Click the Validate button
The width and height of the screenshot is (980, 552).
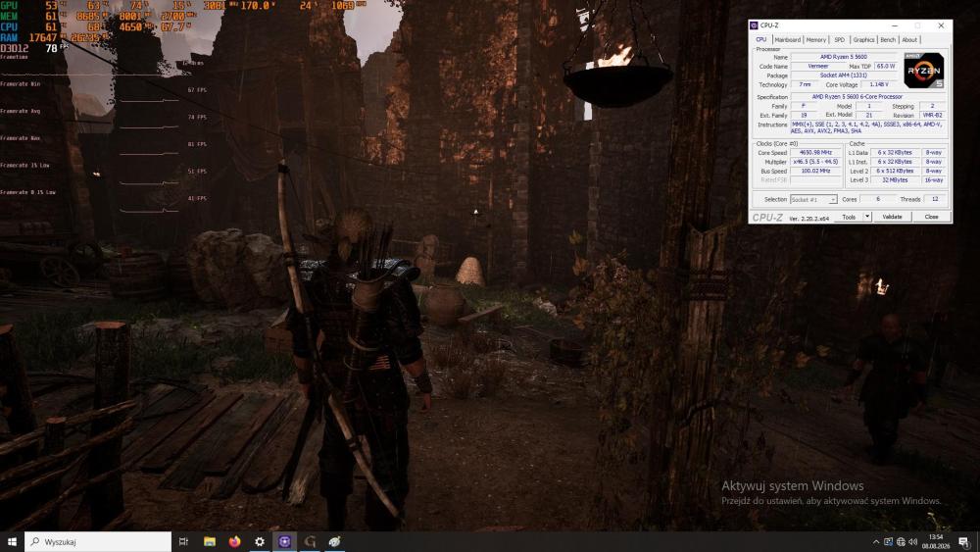(892, 217)
